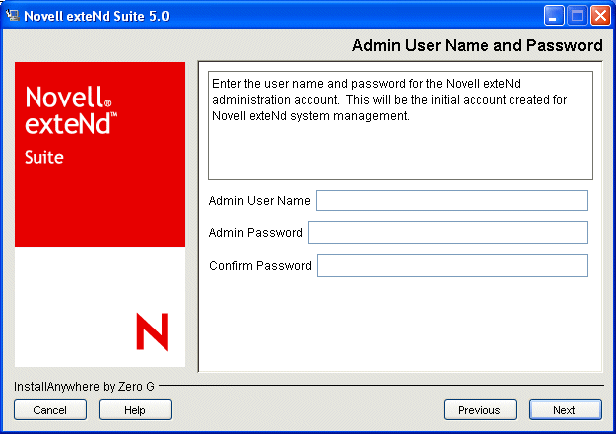
Task: Click the 'Admin User Name and Password' heading
Action: [477, 45]
